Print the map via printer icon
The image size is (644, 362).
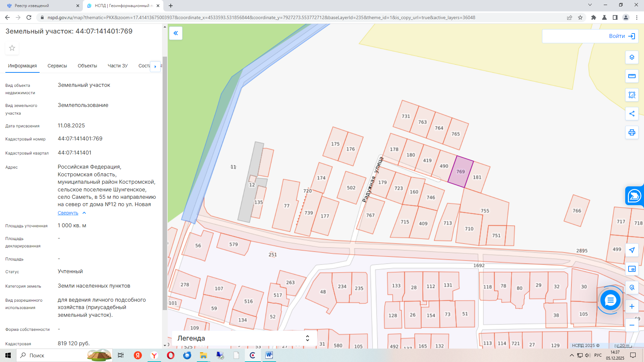(632, 132)
